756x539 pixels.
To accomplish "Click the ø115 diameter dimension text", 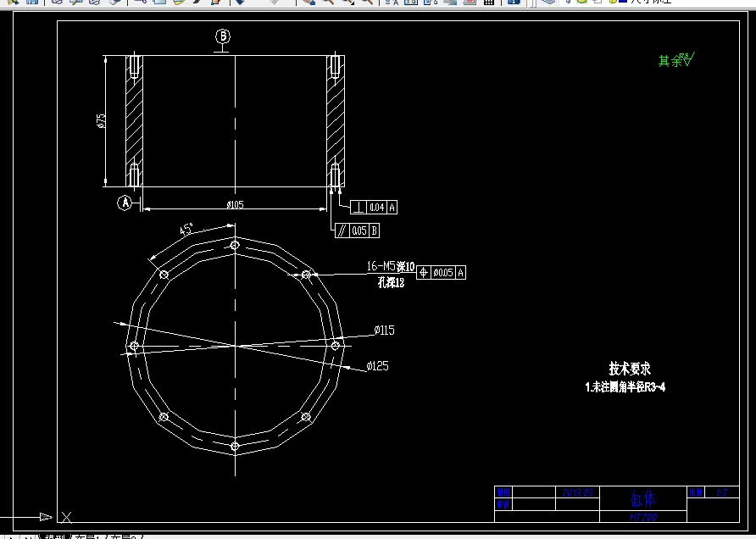I will 384,331.
